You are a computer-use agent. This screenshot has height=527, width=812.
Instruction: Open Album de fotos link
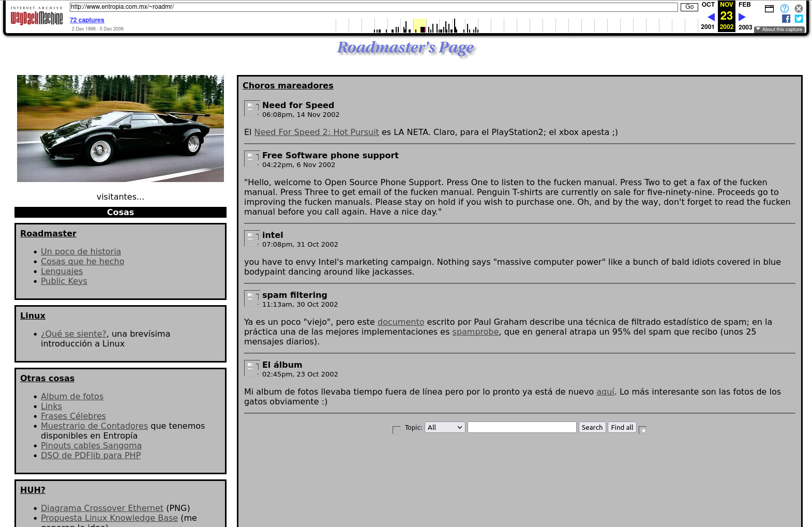click(72, 396)
